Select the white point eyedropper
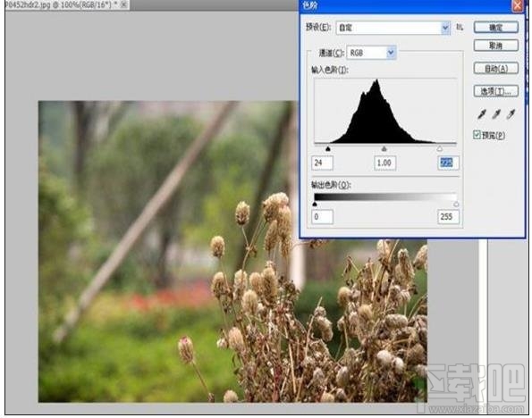Viewport: 532px width, 418px height. tap(511, 114)
